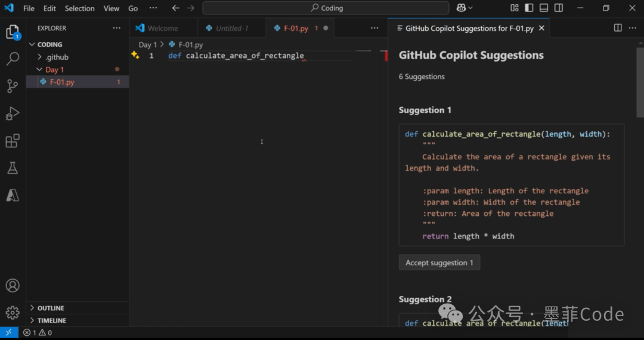Close the GitHub Copilot Suggestions tab
644x340 pixels.
(x=541, y=28)
